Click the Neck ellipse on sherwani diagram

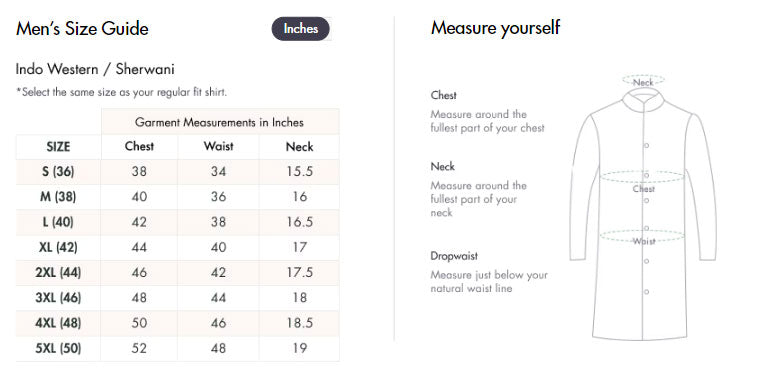click(643, 80)
